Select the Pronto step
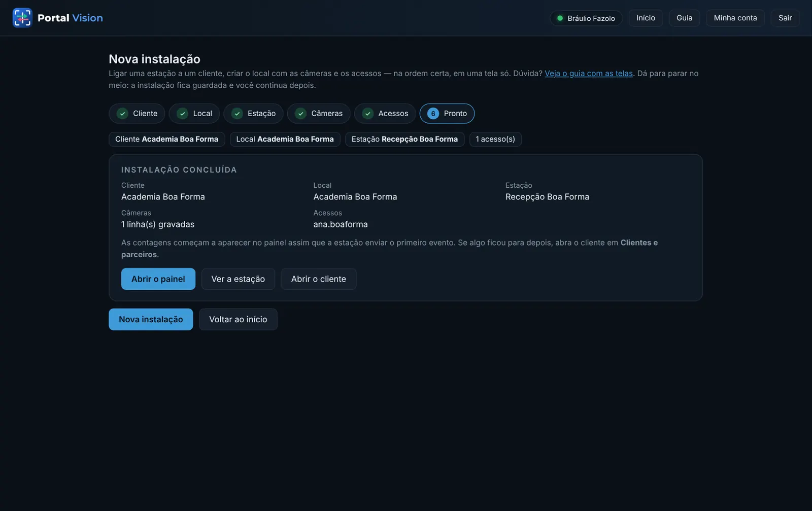 447,114
